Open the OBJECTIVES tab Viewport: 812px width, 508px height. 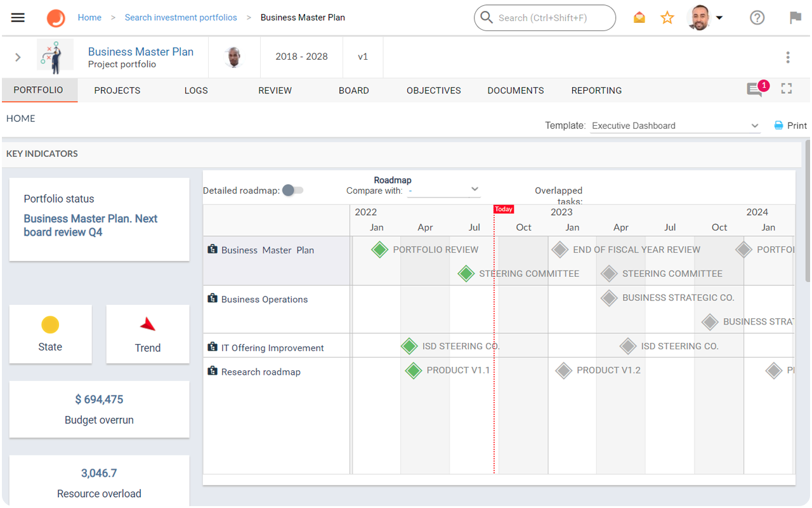pos(433,90)
